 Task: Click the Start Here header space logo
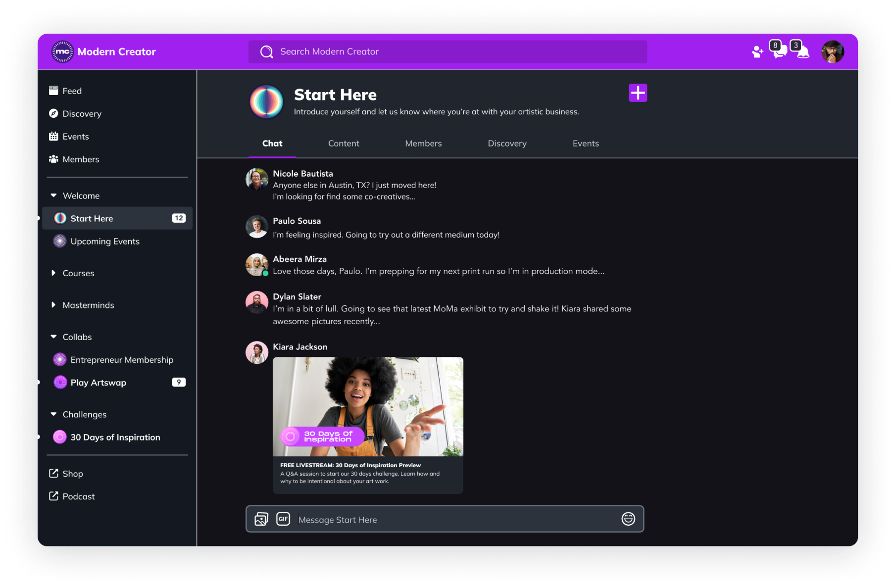(x=266, y=102)
